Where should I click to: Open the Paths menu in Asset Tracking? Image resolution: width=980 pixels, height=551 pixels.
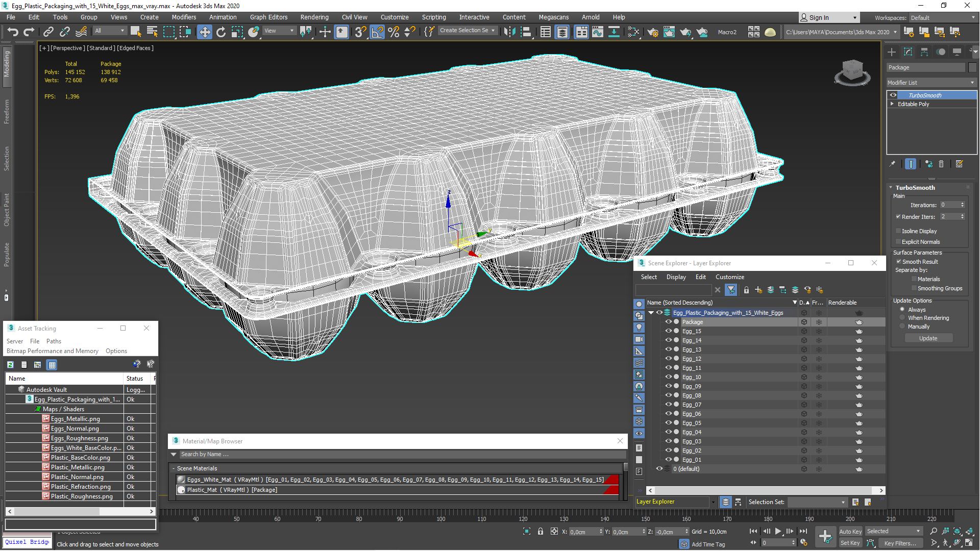tap(54, 341)
